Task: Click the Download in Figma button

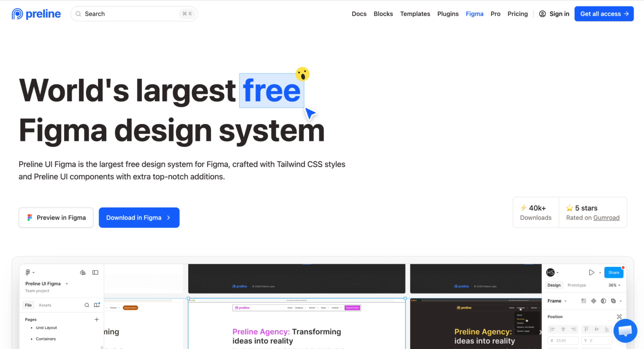Action: [139, 218]
